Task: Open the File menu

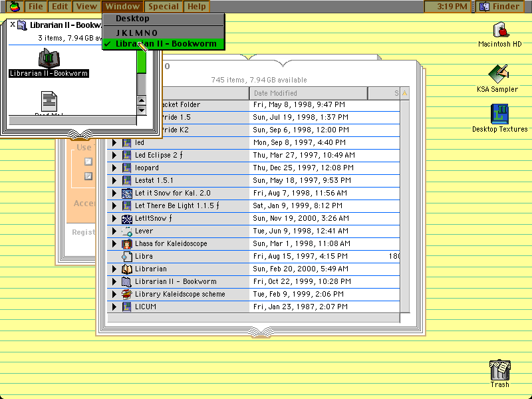Action: point(36,7)
